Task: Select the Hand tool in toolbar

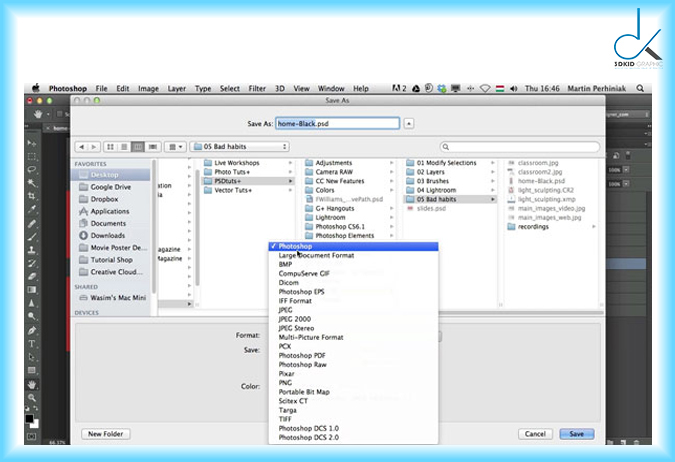Action: pyautogui.click(x=31, y=384)
